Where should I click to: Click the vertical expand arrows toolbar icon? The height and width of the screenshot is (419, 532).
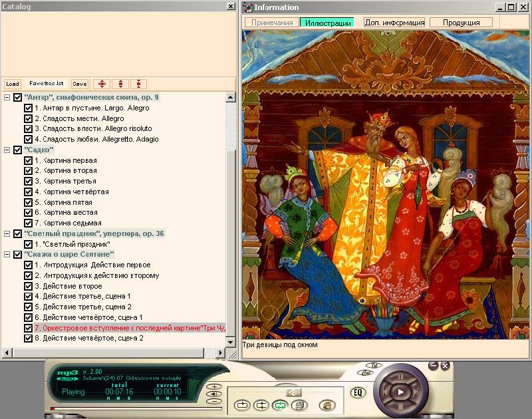click(x=120, y=84)
